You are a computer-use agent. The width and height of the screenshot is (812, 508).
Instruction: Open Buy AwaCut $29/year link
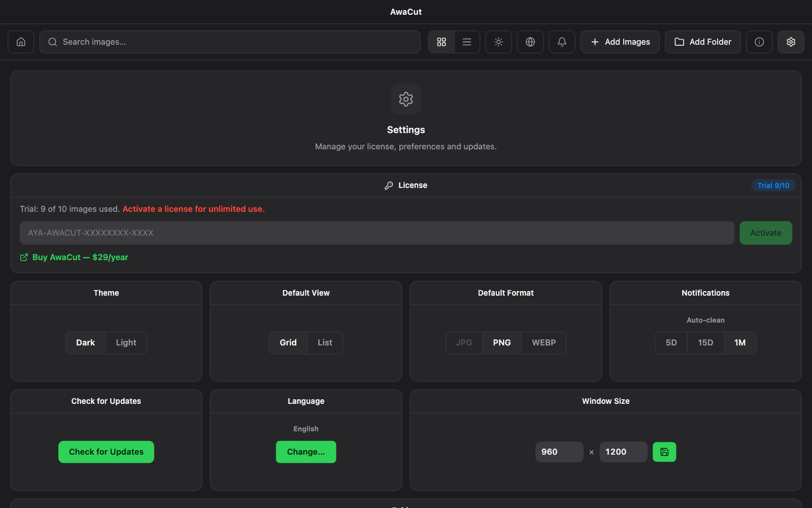[x=75, y=257]
